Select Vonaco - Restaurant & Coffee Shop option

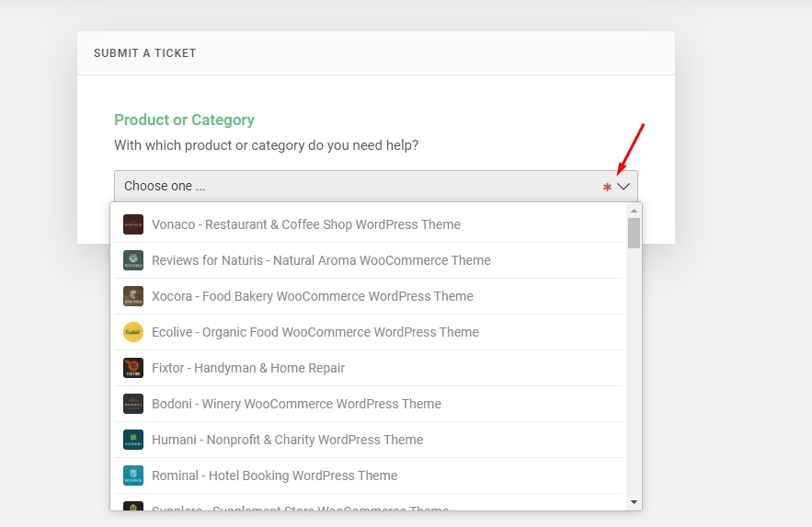[306, 224]
